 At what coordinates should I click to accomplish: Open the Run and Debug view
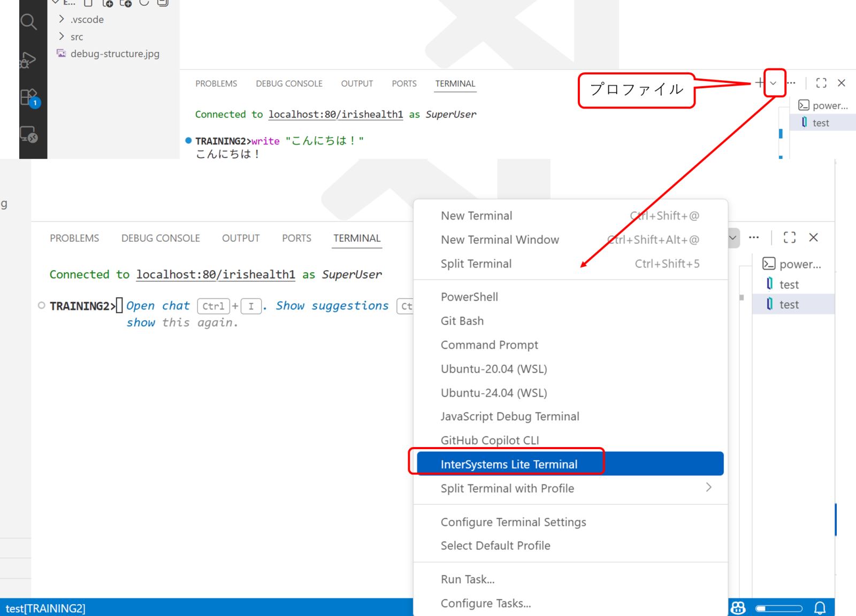(28, 60)
